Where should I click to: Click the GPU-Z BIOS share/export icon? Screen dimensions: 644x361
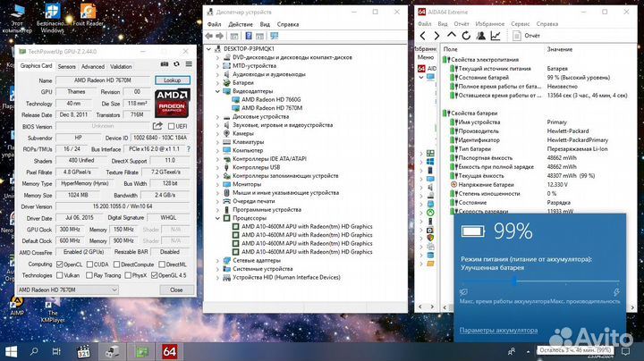[157, 126]
